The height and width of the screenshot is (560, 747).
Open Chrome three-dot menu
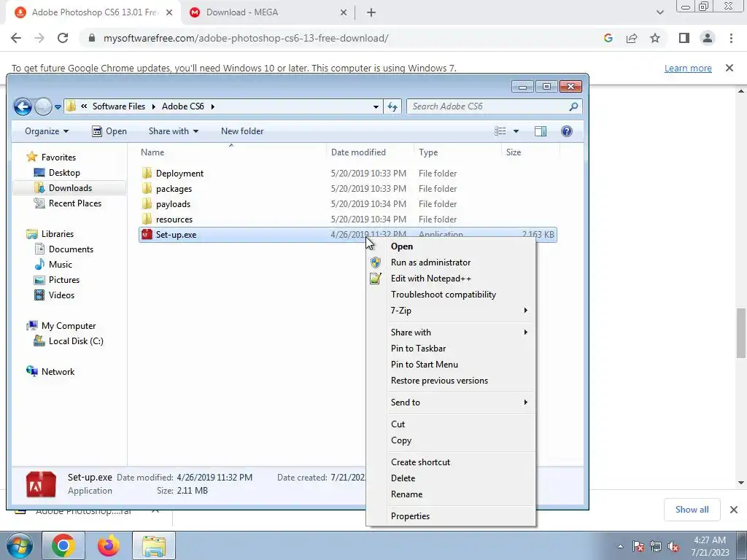(x=731, y=38)
